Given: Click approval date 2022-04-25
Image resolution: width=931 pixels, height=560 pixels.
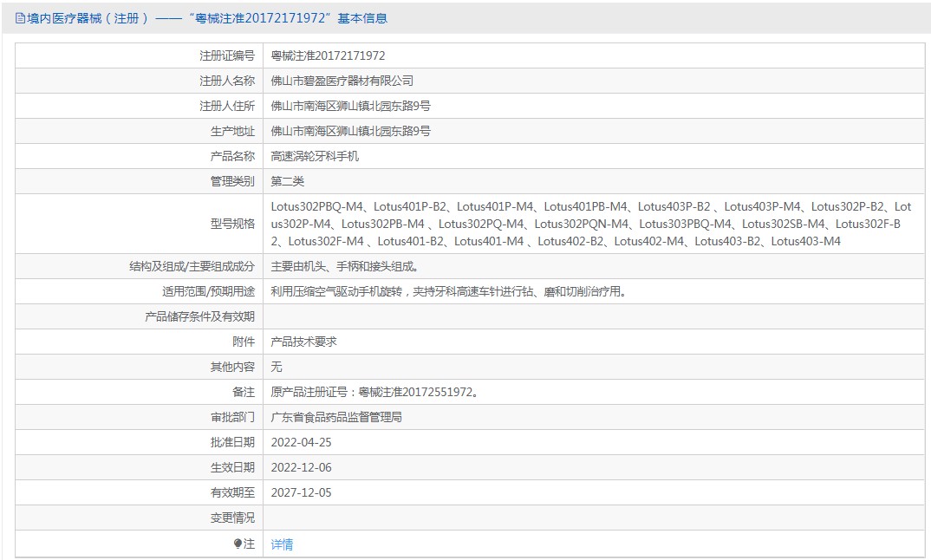Looking at the screenshot, I should [x=301, y=442].
